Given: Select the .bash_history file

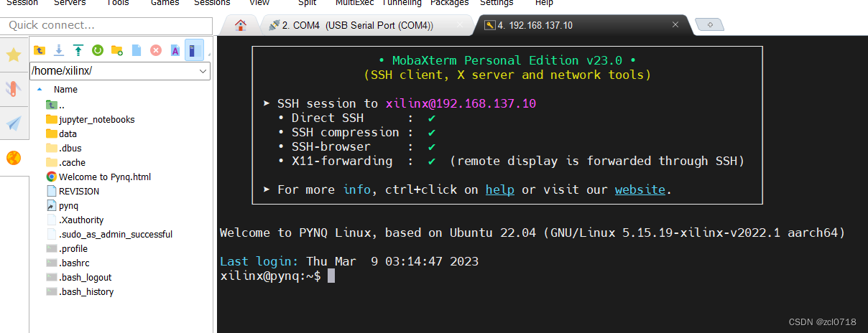Looking at the screenshot, I should 80,291.
